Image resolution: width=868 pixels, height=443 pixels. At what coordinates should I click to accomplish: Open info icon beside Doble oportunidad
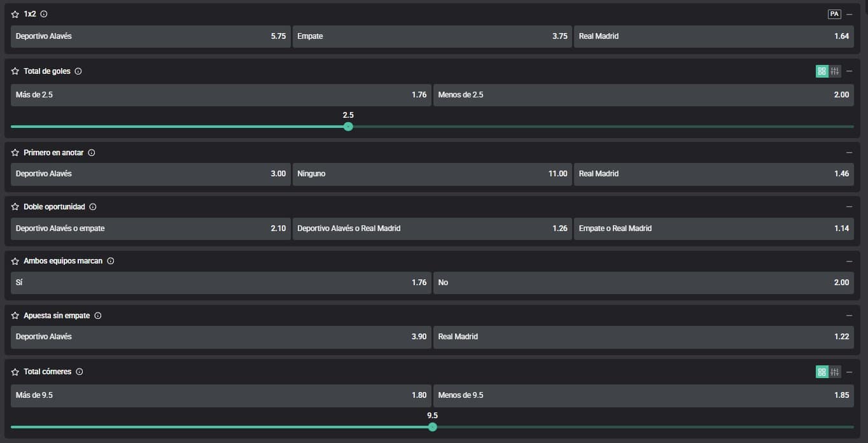[x=93, y=207]
